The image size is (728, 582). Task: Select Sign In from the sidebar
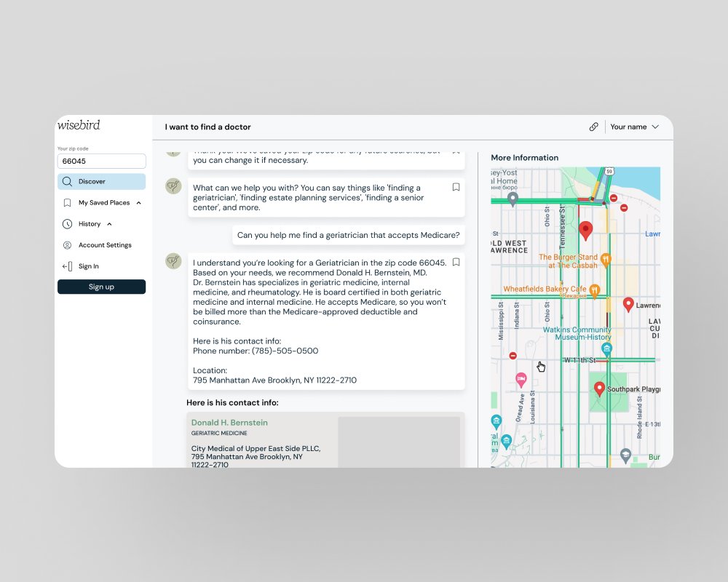88,266
